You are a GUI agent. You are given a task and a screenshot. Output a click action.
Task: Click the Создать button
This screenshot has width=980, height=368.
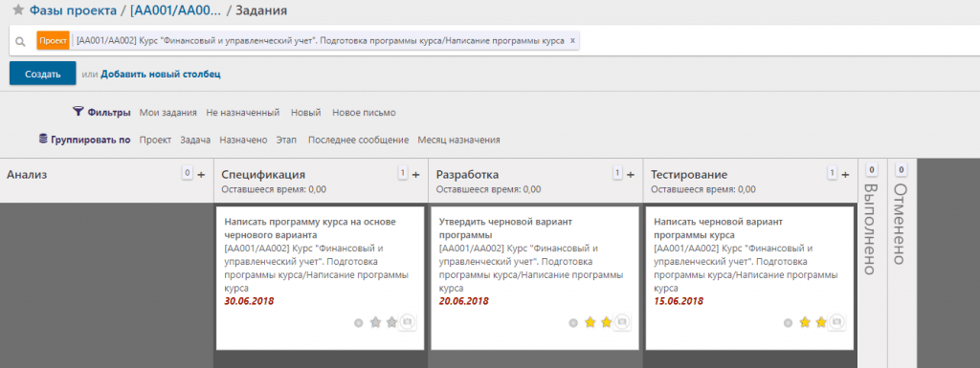(x=42, y=74)
